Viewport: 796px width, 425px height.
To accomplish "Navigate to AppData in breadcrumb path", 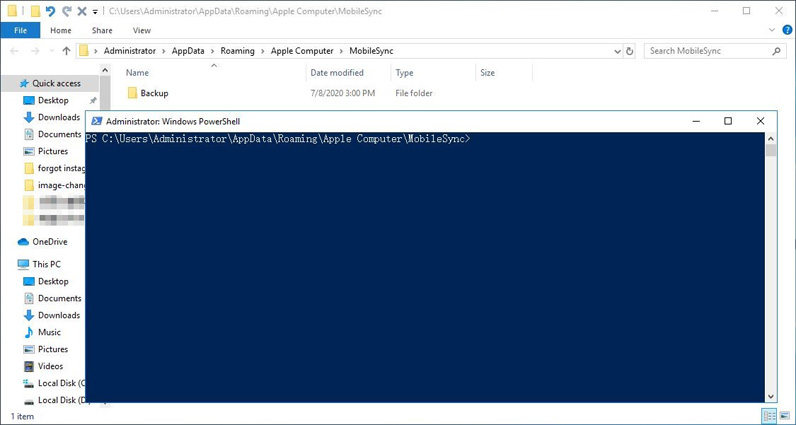I will coord(191,50).
